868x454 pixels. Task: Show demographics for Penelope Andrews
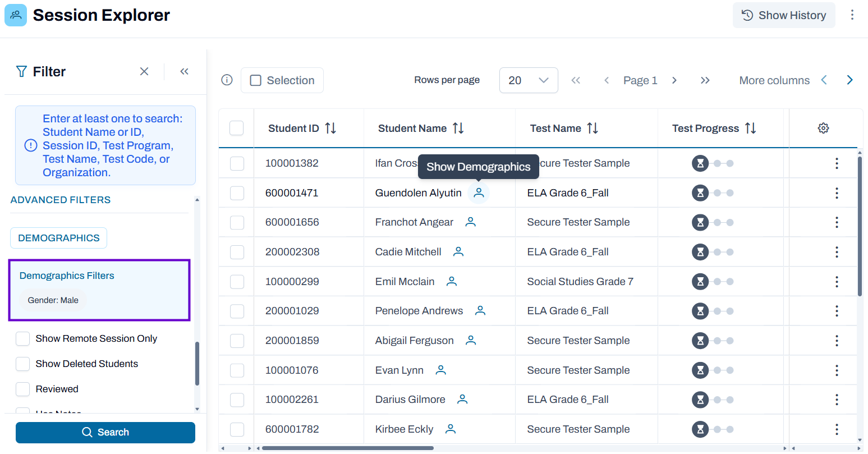[x=480, y=311]
